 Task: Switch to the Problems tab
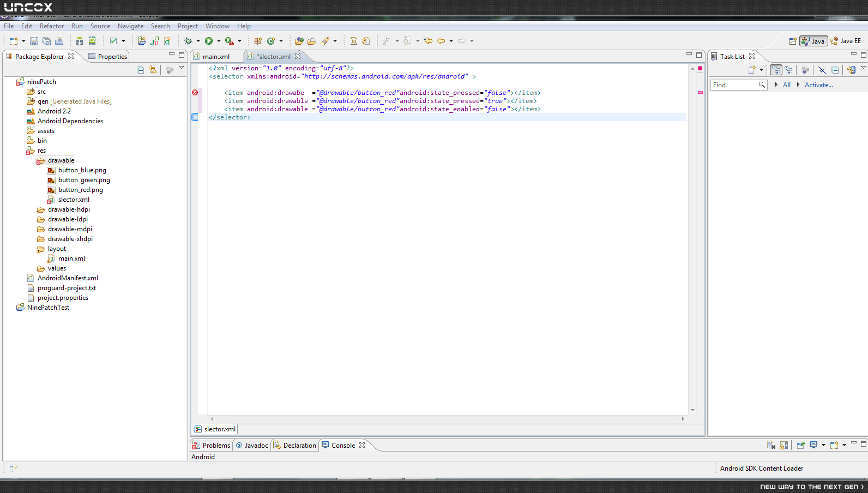tap(212, 446)
